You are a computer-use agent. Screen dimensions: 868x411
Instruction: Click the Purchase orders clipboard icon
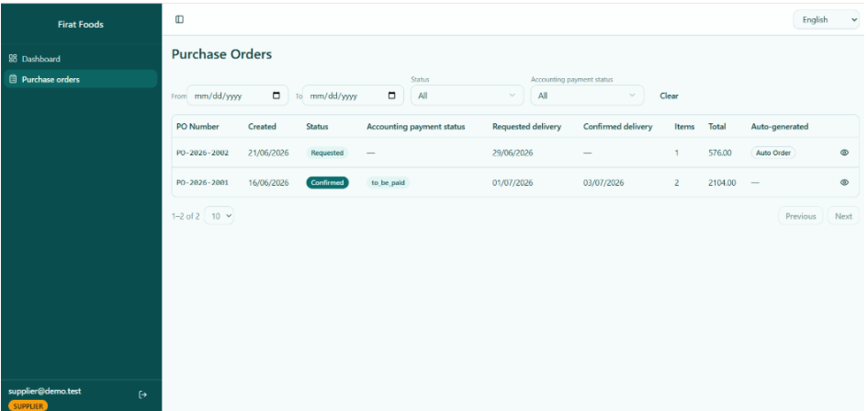(13, 79)
